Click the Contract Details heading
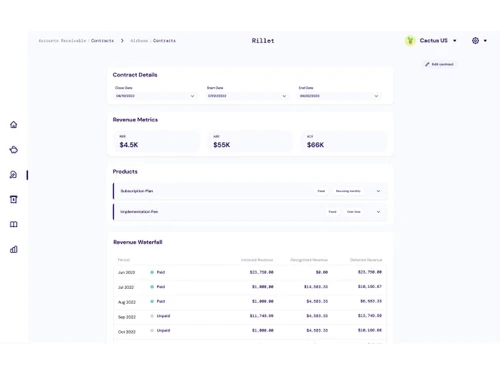 click(x=135, y=75)
